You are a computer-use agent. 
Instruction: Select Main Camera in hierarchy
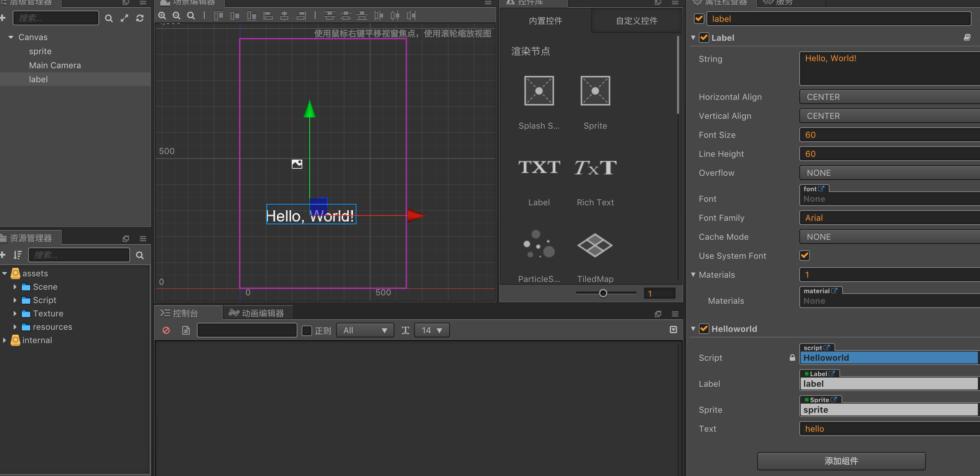(x=55, y=65)
